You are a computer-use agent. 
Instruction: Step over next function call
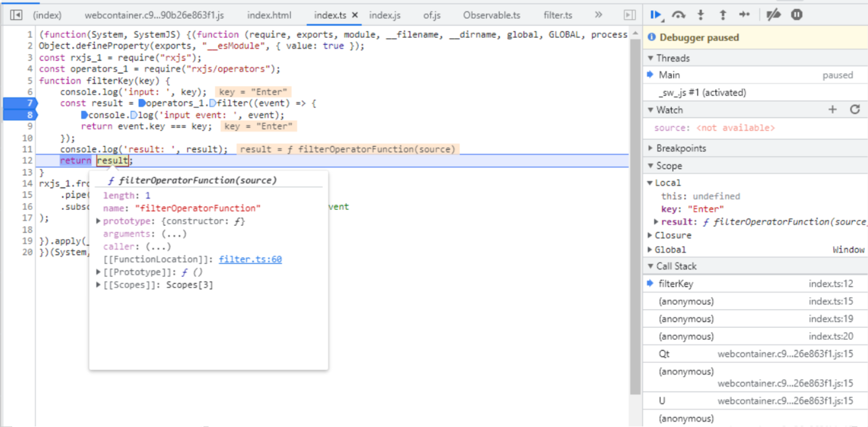(x=678, y=15)
